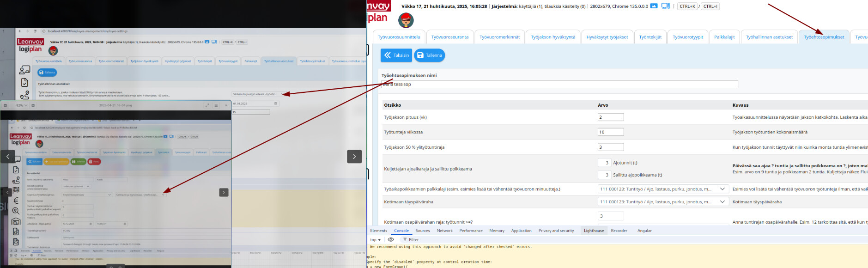Open the DevTools Elements tab in the right window
Screen dimensions: 868x268
coord(378,231)
